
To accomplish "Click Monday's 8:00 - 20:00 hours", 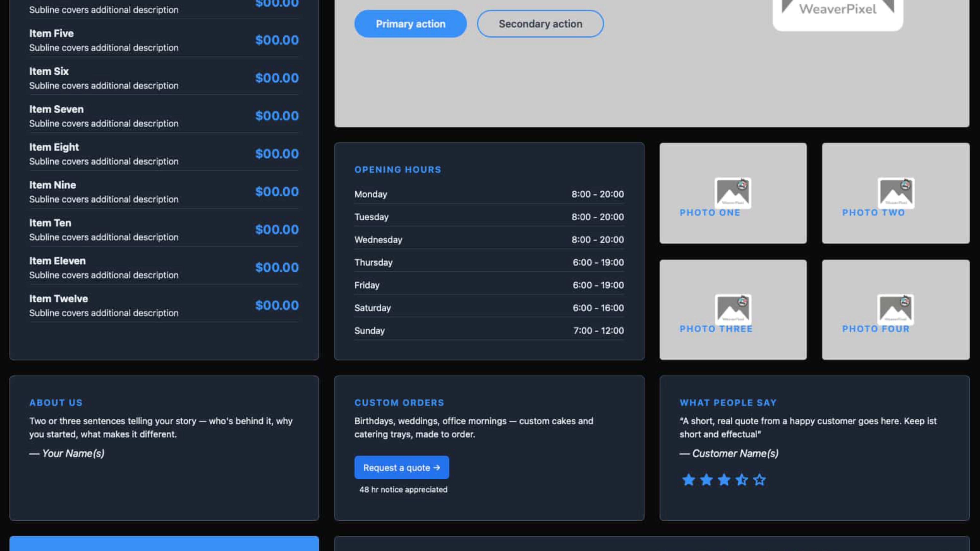I will point(597,194).
